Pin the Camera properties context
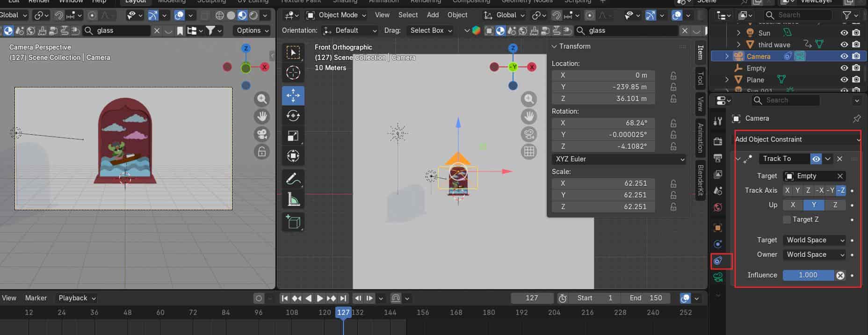 coord(856,118)
